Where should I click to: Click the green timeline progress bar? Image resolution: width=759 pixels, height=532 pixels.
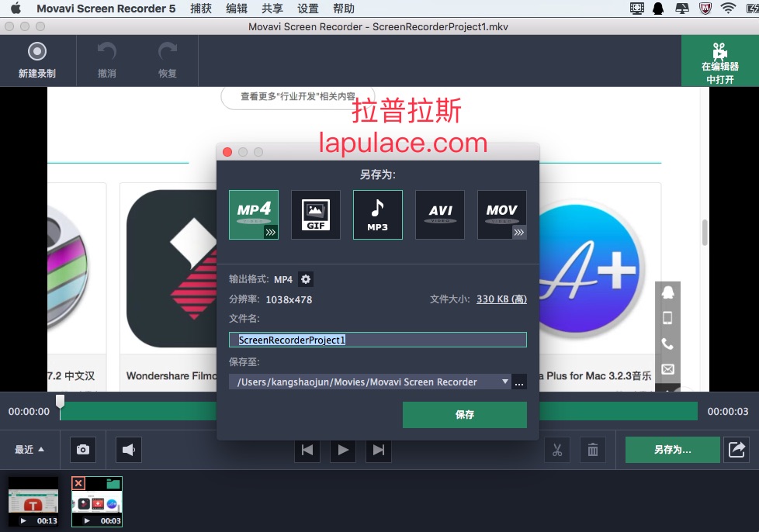379,411
